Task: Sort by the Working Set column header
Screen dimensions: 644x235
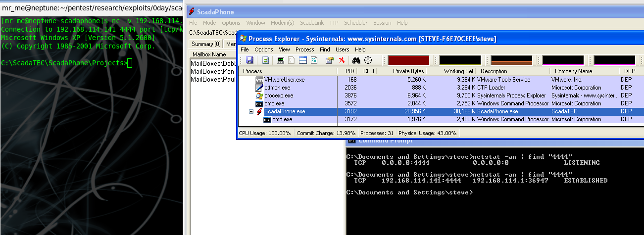Action: click(x=451, y=71)
